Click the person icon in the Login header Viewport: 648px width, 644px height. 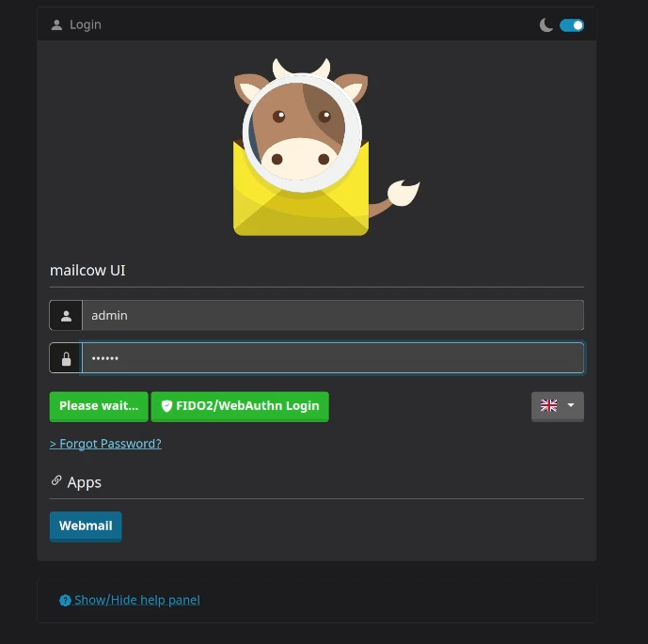pyautogui.click(x=56, y=25)
